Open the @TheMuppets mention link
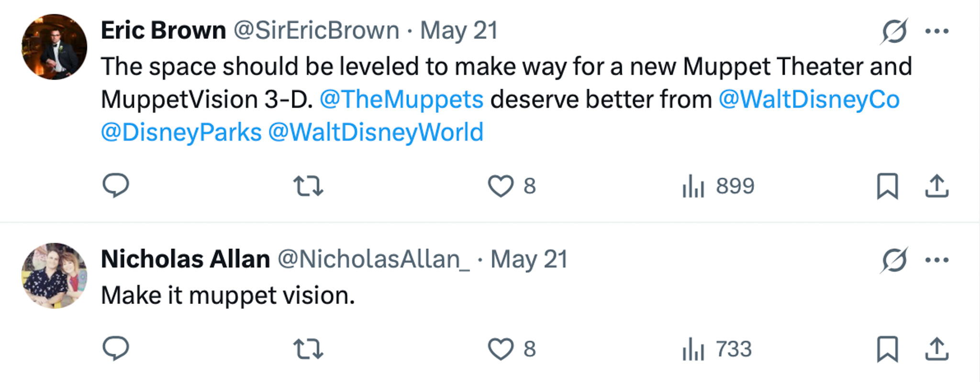The width and height of the screenshot is (980, 382). point(401,100)
